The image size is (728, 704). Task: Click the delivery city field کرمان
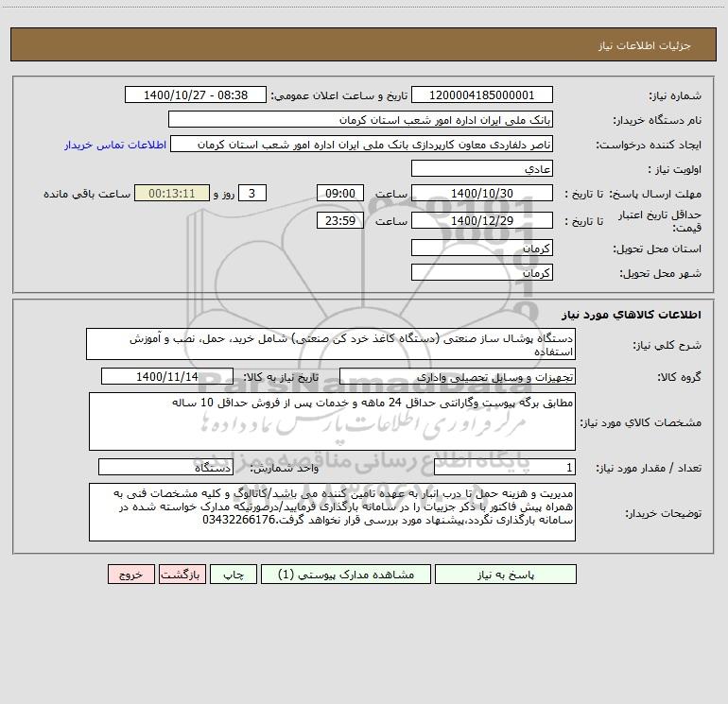pyautogui.click(x=482, y=272)
